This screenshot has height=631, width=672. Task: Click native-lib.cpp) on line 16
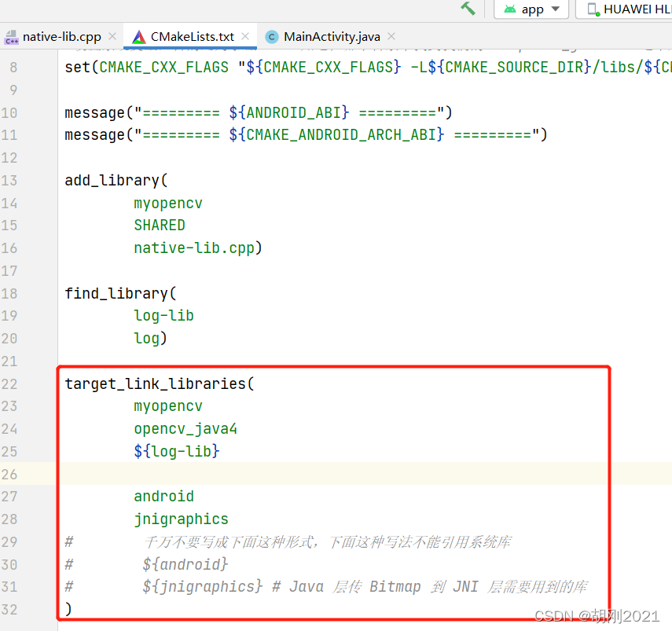198,248
